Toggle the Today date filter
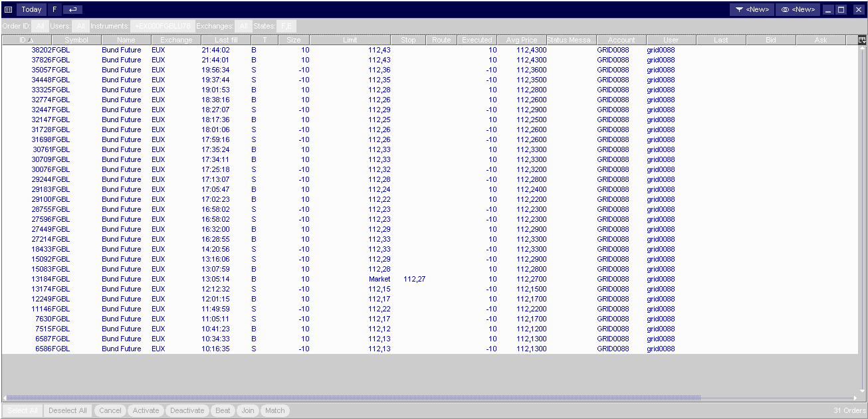868x419 pixels. (x=31, y=9)
